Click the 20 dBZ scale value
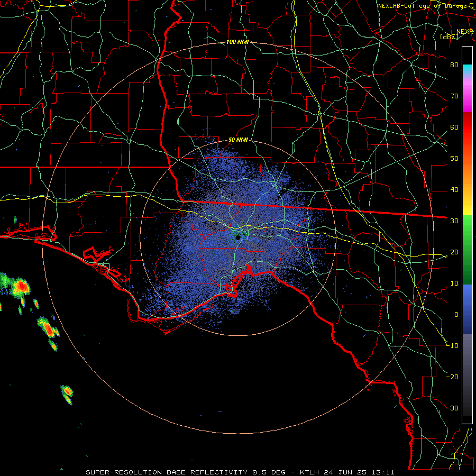This screenshot has width=476, height=476. [454, 252]
